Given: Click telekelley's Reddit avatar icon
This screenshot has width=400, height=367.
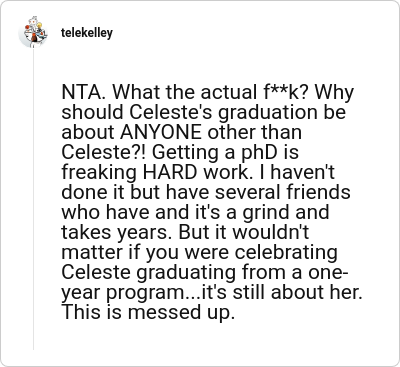Looking at the screenshot, I should (x=33, y=32).
